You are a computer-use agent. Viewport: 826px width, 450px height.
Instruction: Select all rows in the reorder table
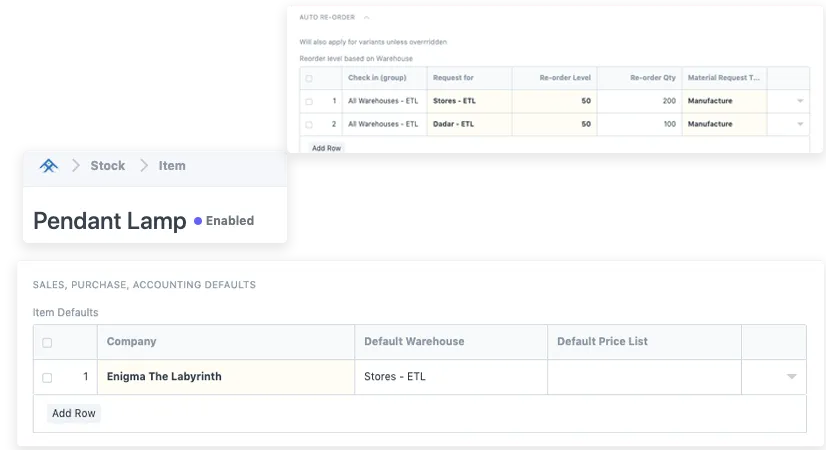click(308, 78)
